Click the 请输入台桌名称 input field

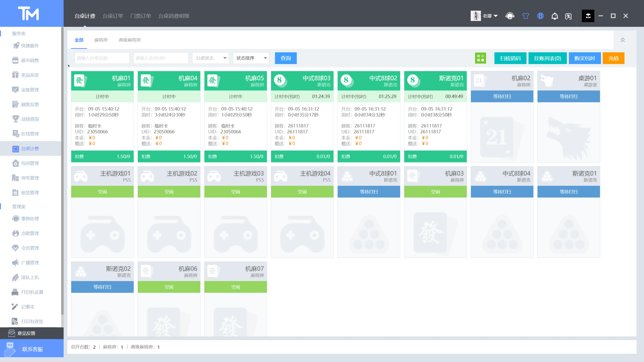point(102,58)
